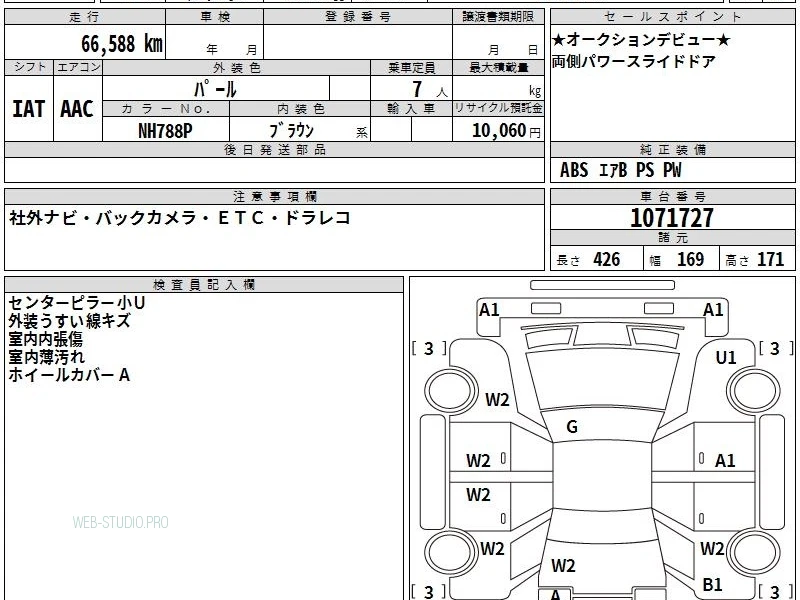Image resolution: width=800 pixels, height=600 pixels.
Task: Click the 車検 column header
Action: coord(215,17)
